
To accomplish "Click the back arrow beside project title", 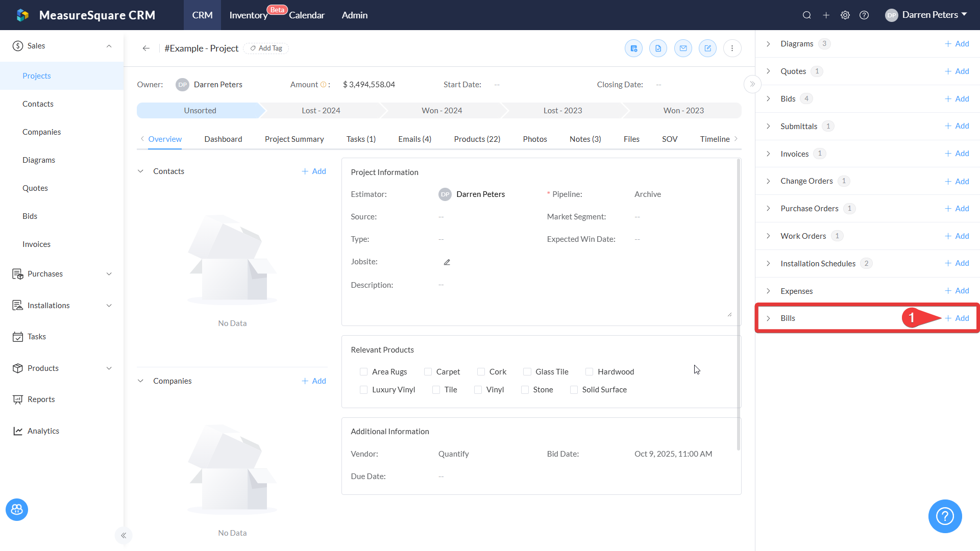I will point(146,48).
